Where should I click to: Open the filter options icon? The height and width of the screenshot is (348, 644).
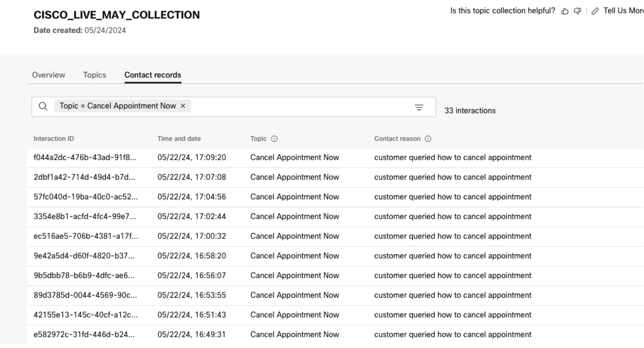[x=419, y=107]
